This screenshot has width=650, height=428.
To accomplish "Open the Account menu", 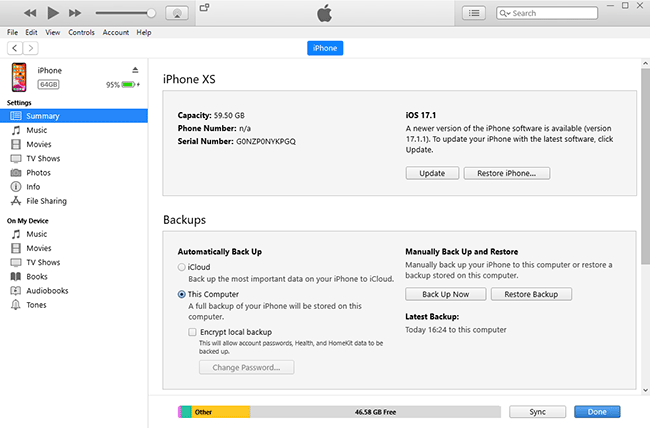I will point(116,32).
